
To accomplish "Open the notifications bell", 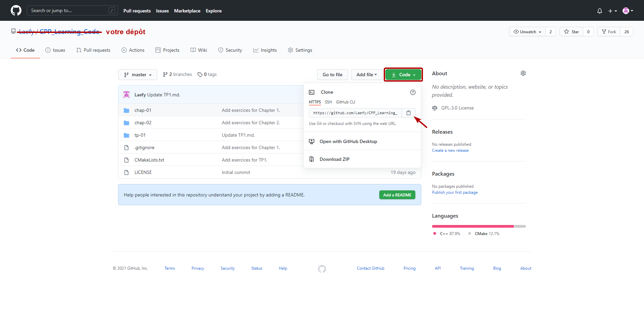I will [x=600, y=11].
